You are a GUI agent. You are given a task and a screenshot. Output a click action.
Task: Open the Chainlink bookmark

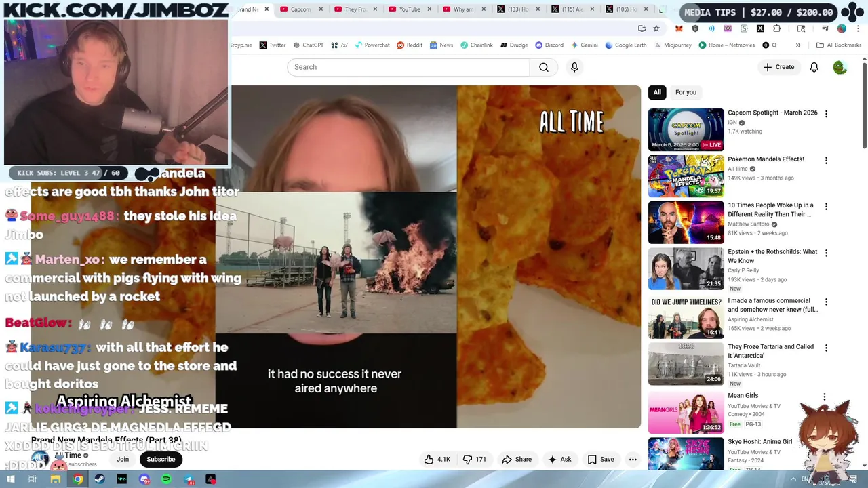(476, 45)
